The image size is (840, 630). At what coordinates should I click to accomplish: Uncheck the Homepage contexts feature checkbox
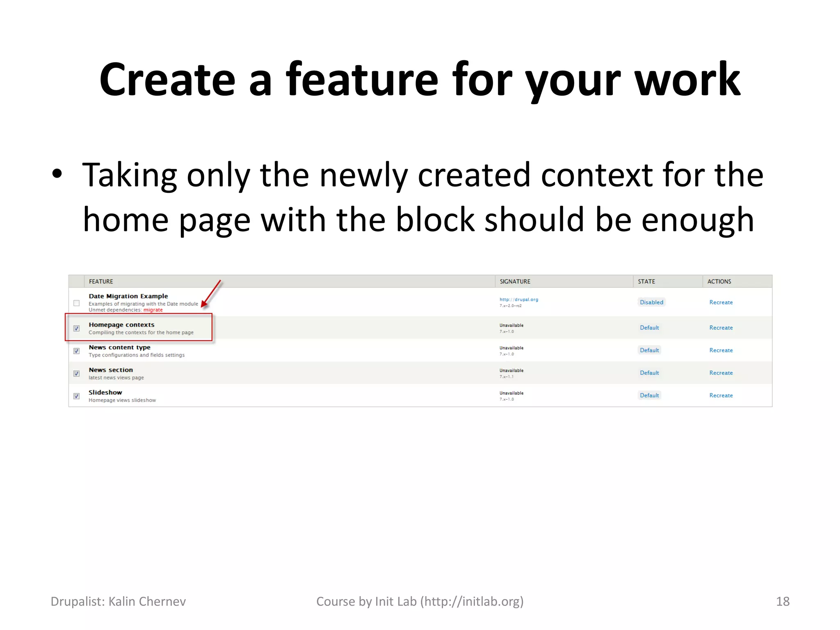pos(76,328)
